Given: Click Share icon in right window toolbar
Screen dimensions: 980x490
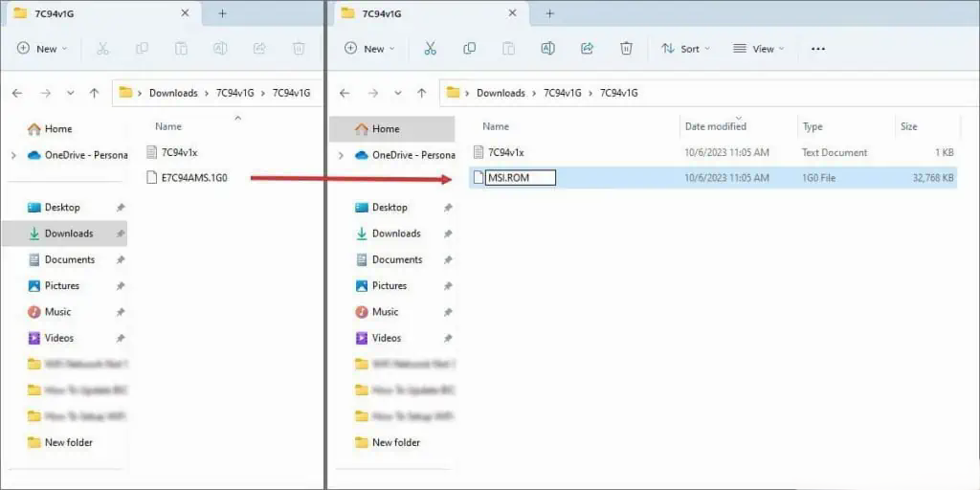Looking at the screenshot, I should [x=587, y=49].
